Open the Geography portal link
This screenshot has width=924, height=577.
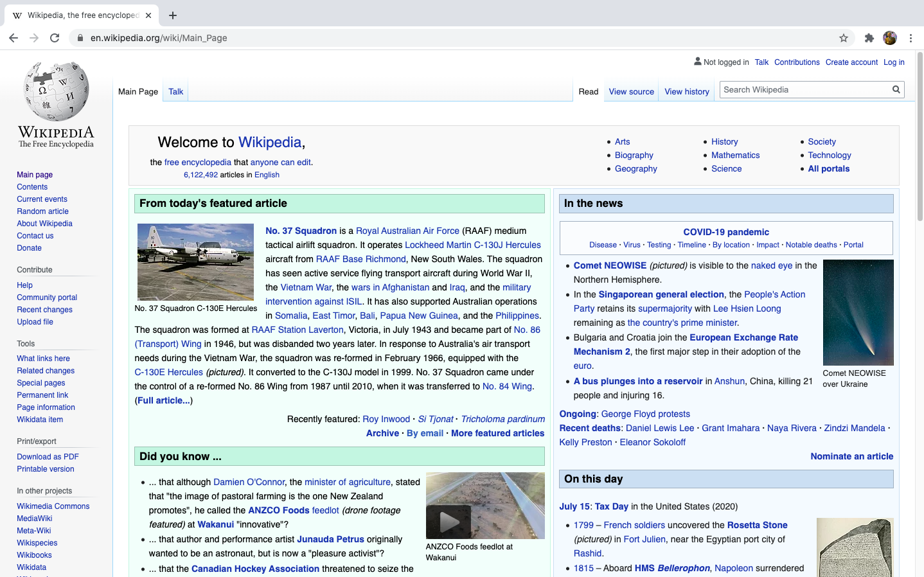[635, 169]
